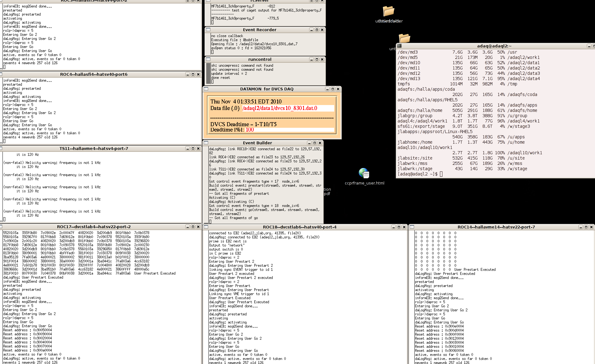This screenshot has height=364, width=595.
Task: Click the Deadtime percent value field
Action: click(x=290, y=130)
